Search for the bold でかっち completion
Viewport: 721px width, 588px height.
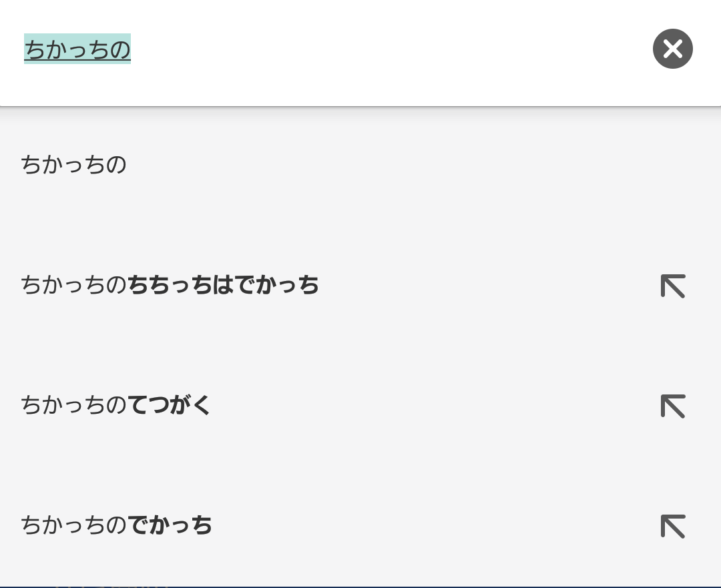170,525
